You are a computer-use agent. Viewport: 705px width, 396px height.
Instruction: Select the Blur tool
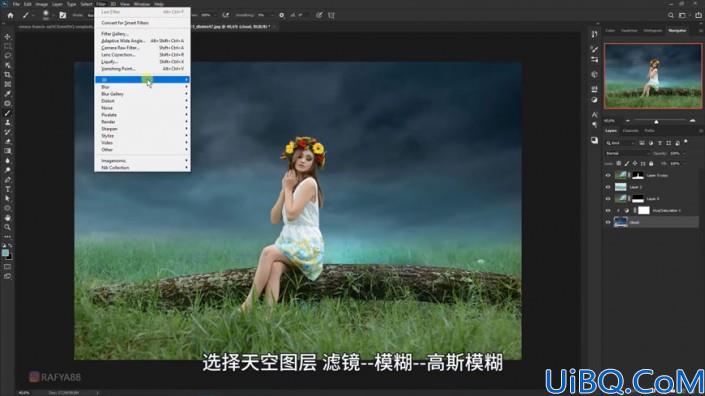point(8,160)
